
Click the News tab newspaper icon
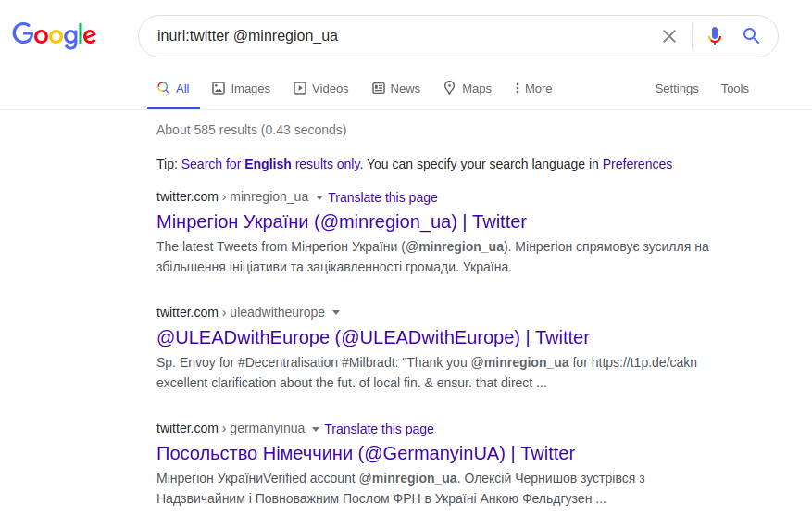click(379, 88)
